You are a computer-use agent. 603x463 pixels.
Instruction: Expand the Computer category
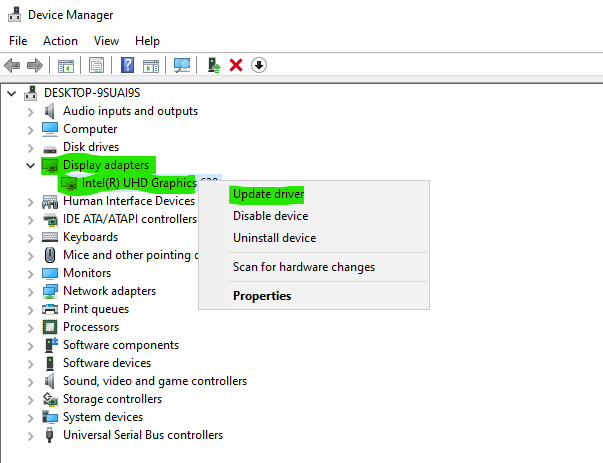[x=30, y=130]
